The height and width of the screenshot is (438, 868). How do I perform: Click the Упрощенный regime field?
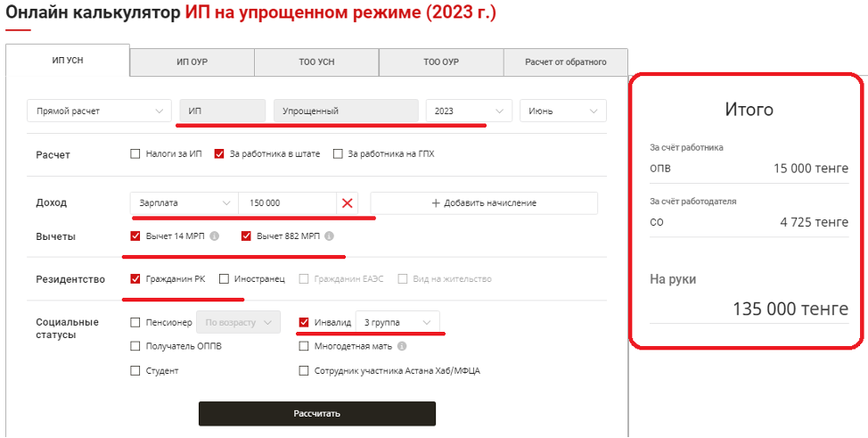pos(346,111)
